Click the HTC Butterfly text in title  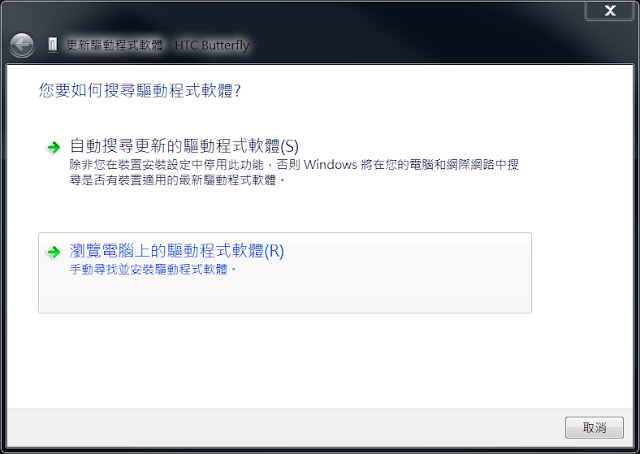(212, 45)
